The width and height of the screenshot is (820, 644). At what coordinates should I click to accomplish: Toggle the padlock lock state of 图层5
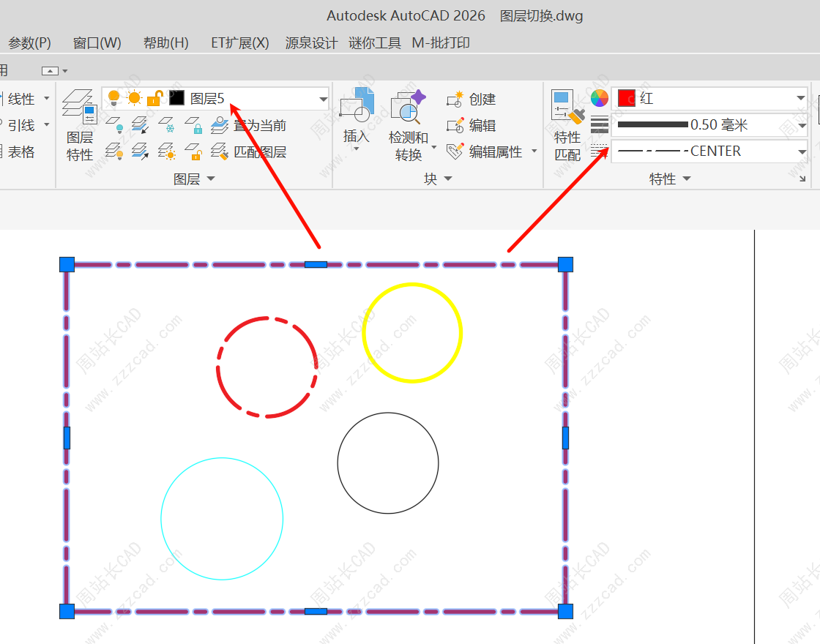154,98
